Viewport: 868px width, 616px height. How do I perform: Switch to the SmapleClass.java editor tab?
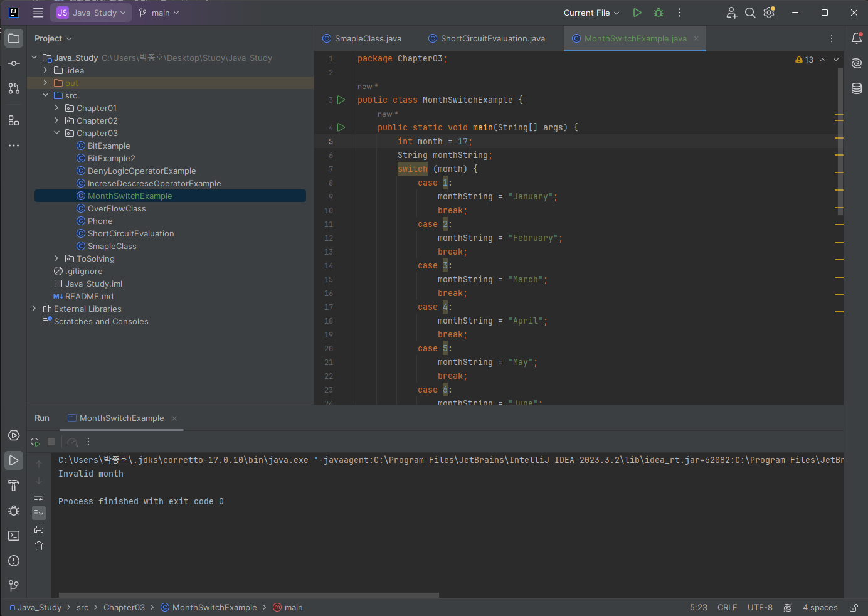[368, 38]
